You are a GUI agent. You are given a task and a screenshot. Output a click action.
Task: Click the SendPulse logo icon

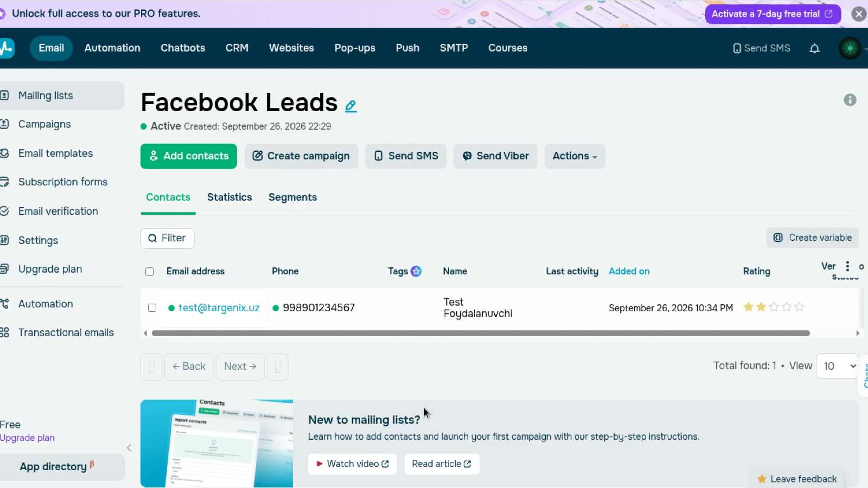coord(7,48)
